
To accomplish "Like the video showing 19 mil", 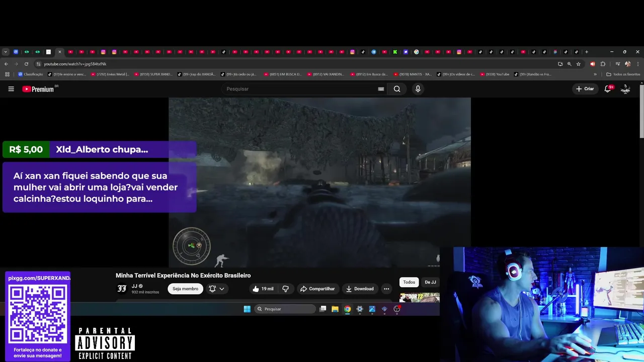I will click(263, 289).
